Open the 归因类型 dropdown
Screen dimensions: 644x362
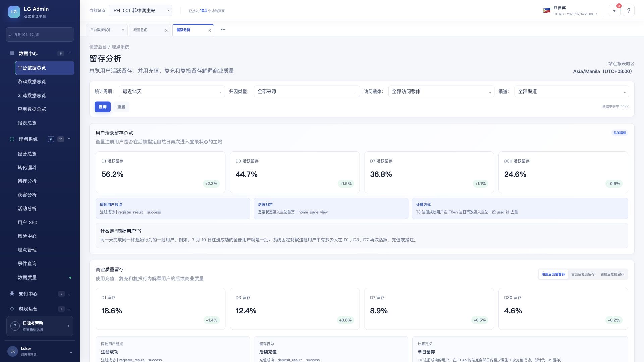tap(307, 92)
